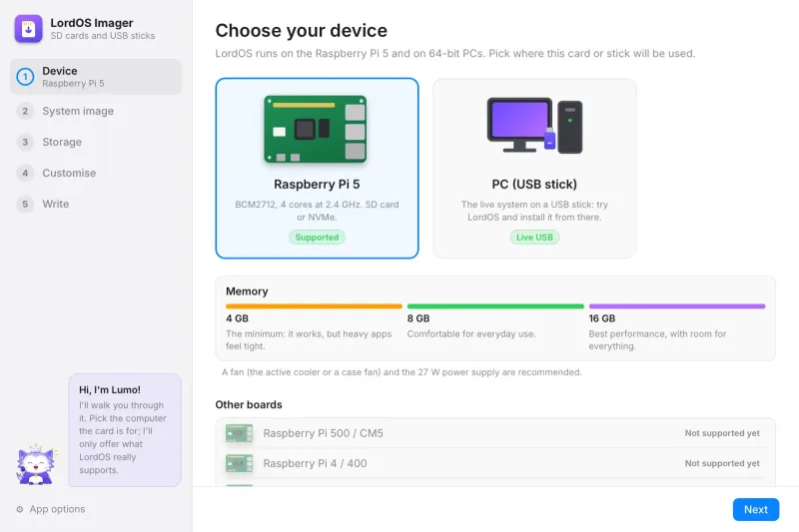Choose the Raspberry Pi 5 device card
Image resolution: width=799 pixels, height=532 pixels.
click(x=317, y=168)
